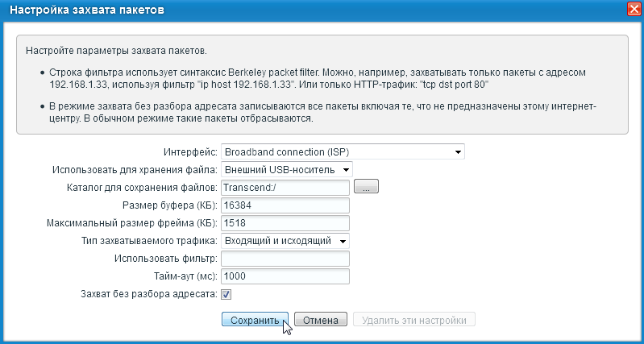Focus the catalog field containing Transcend:/
Screen dimensions: 644x344
pos(285,187)
